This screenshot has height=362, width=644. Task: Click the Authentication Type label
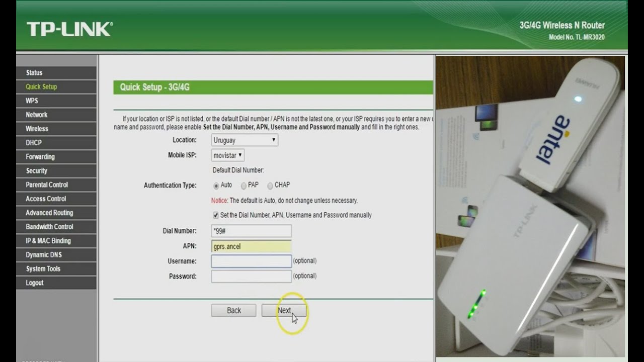170,186
